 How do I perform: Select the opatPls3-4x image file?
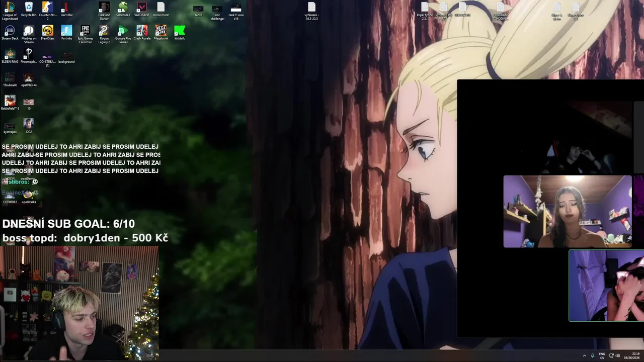(29, 79)
